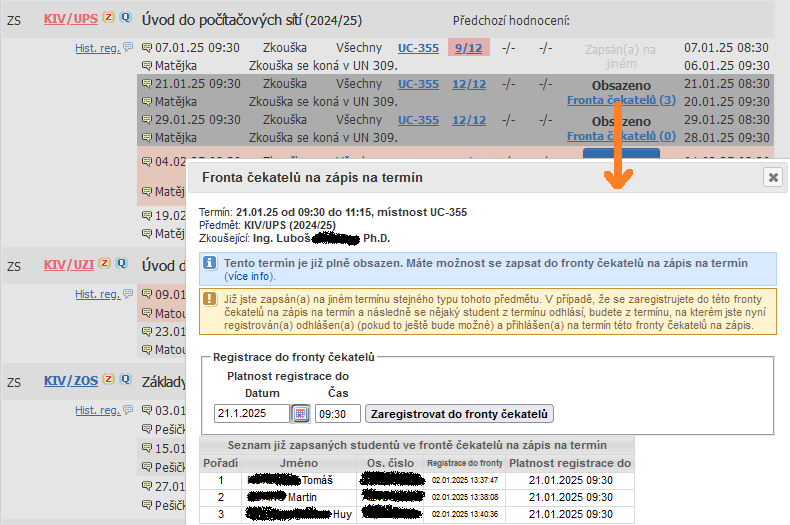Click the timestamp 02.01.2025 13:37:47
This screenshot has width=790, height=525.
(x=465, y=481)
